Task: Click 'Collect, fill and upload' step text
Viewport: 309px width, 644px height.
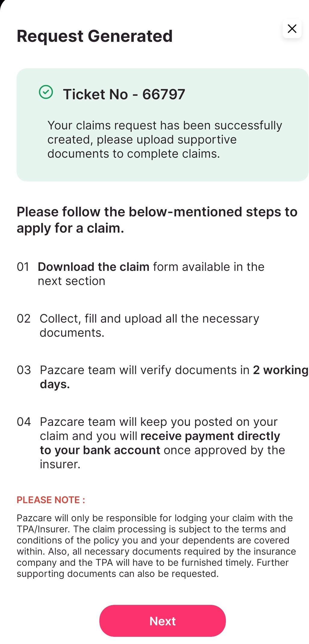Action: (x=149, y=325)
